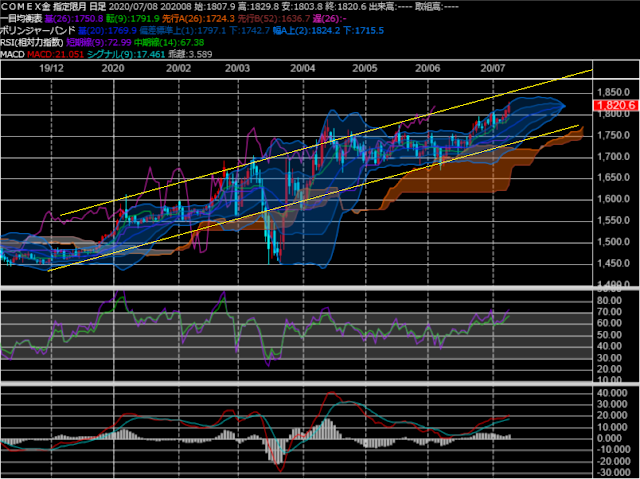Select the 20/03 date label
This screenshot has width=640, height=479.
(x=238, y=68)
